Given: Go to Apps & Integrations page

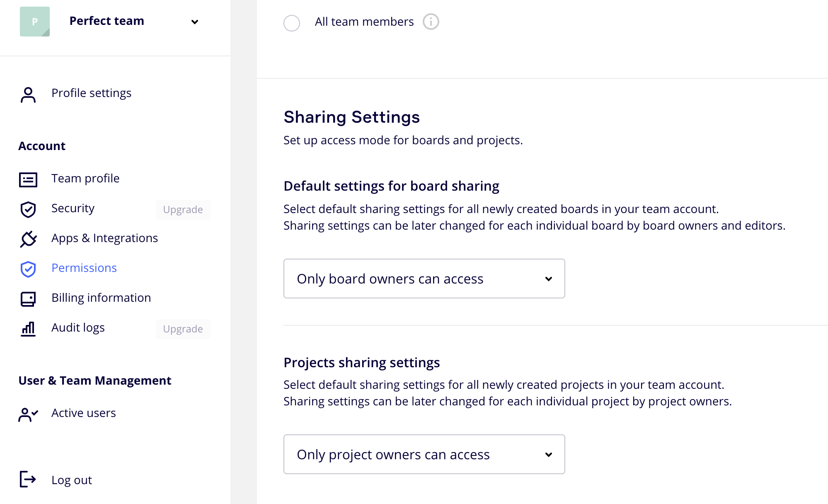Looking at the screenshot, I should [104, 238].
